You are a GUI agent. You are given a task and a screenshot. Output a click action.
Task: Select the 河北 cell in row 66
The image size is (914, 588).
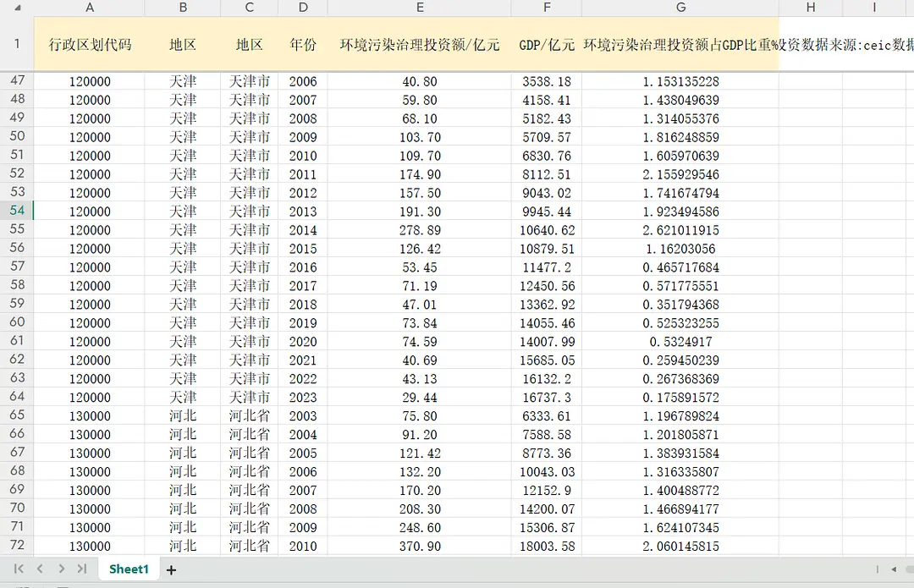[x=183, y=434]
